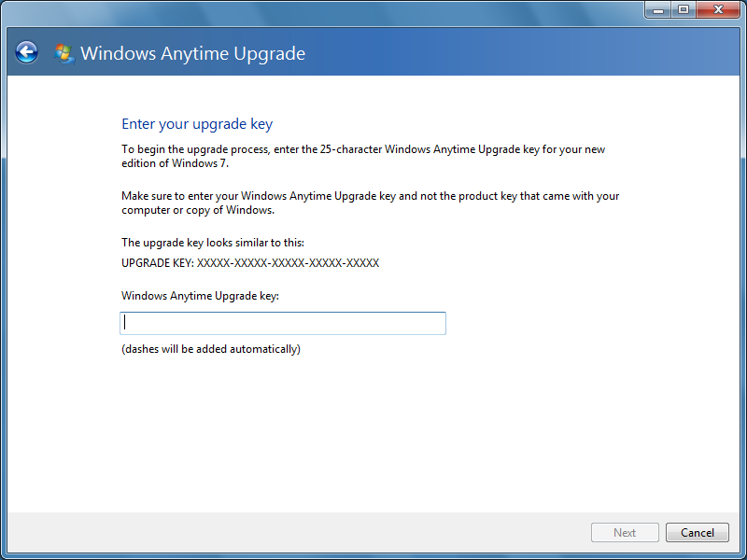Click the Windows Anytime Upgrade logo icon

(x=63, y=53)
